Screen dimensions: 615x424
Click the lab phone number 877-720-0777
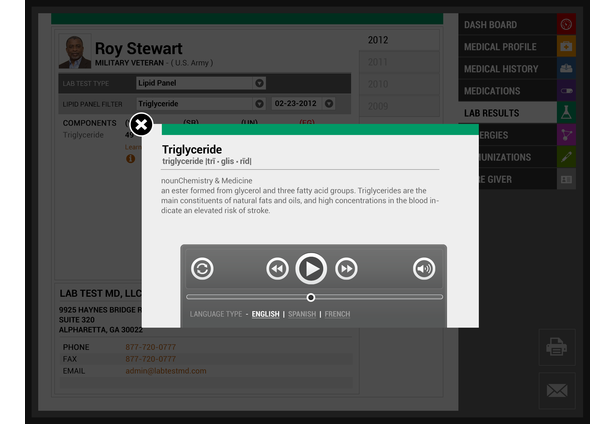pos(151,347)
